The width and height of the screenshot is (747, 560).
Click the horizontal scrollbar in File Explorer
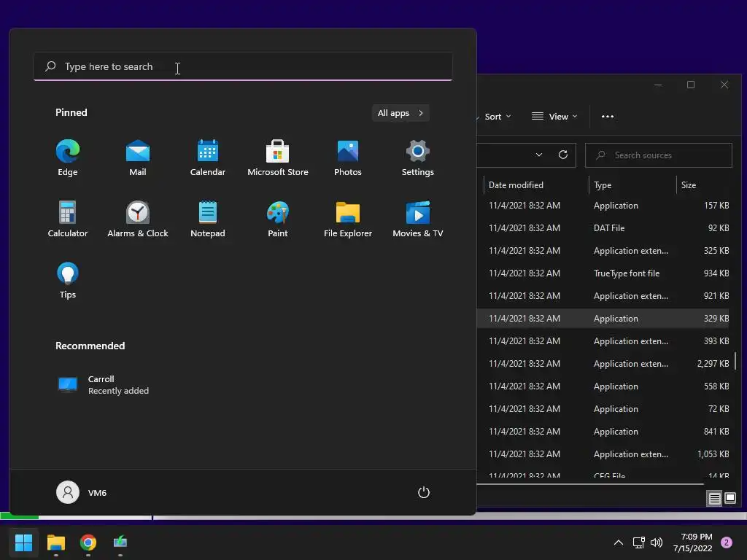pyautogui.click(x=589, y=484)
